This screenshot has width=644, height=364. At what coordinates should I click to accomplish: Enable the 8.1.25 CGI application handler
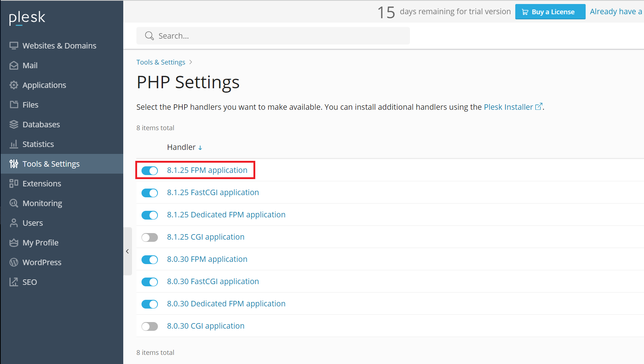[150, 237]
